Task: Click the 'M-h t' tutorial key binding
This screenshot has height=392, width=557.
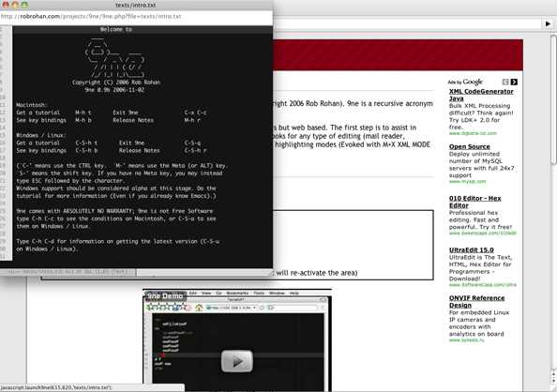Action: (x=83, y=113)
